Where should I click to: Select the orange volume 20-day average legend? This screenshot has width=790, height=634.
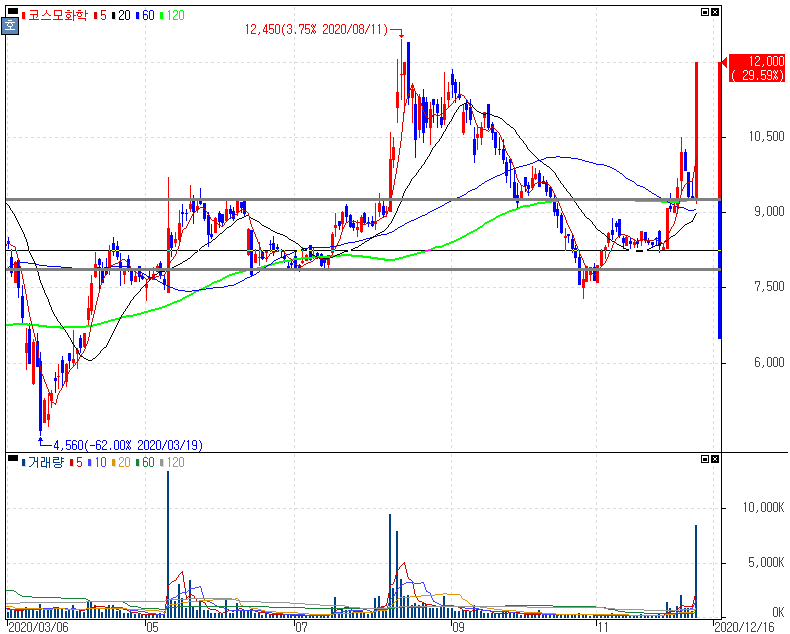121,462
